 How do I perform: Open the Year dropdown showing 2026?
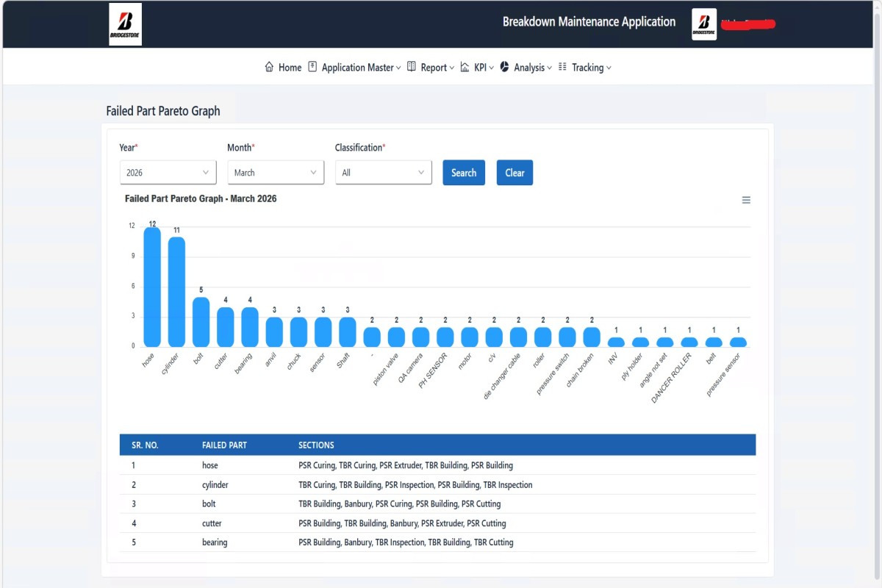click(168, 173)
